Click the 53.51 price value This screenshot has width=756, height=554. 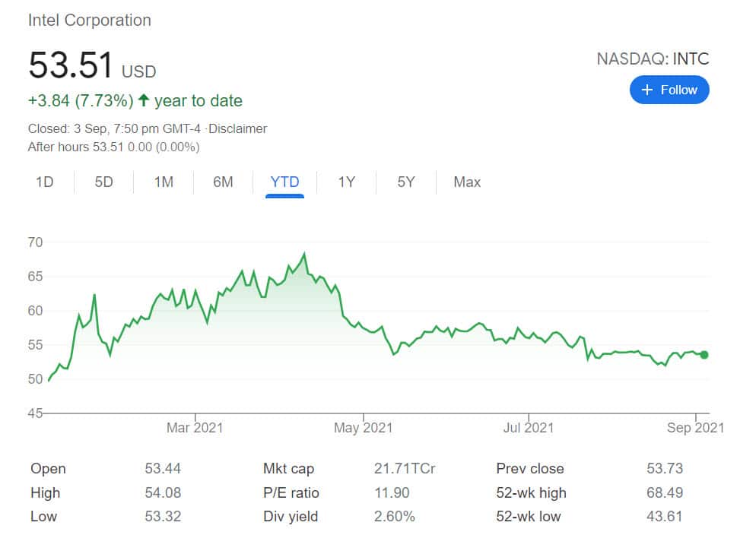tap(71, 65)
